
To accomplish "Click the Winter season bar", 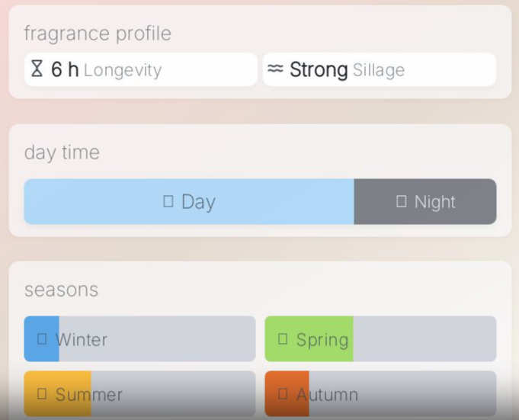I will click(x=140, y=338).
